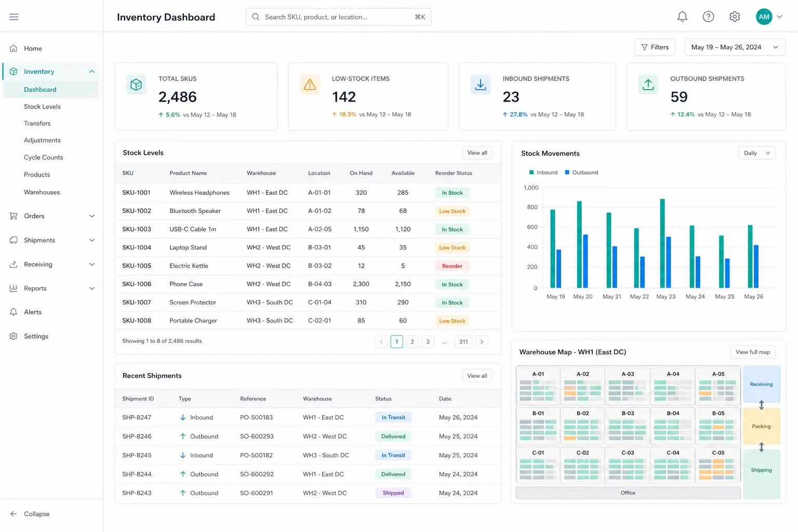Open the settings gear icon in header

[735, 17]
